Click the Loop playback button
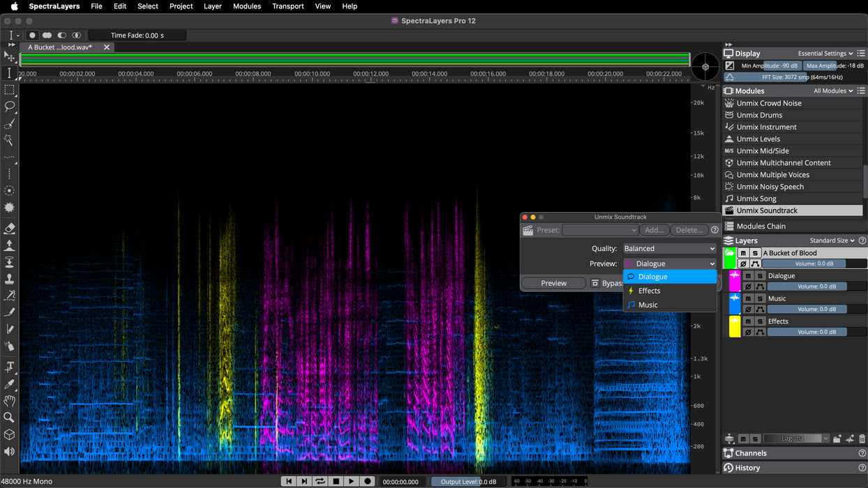 point(320,481)
